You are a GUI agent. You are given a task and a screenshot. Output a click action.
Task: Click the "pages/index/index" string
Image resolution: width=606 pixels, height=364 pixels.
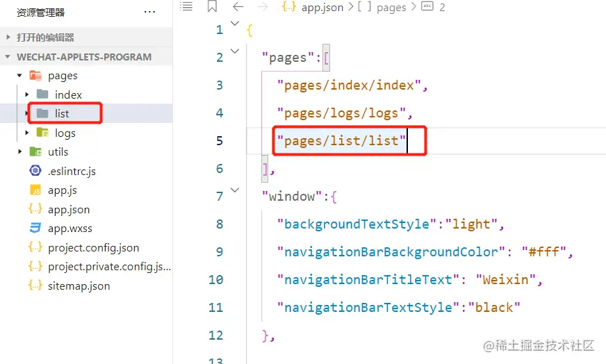[x=349, y=85]
